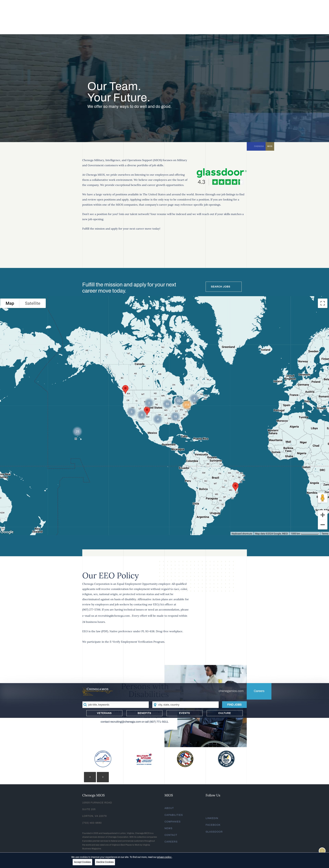Focus the city, state, country field

(185, 705)
